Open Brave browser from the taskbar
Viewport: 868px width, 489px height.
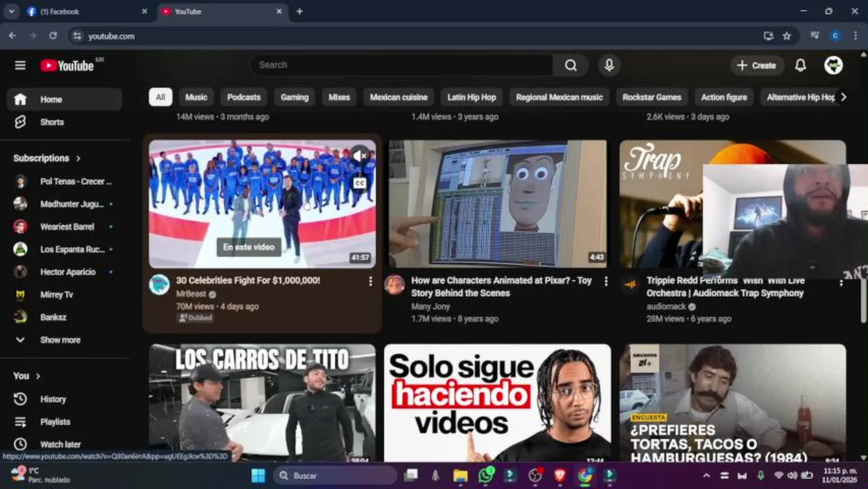click(560, 475)
